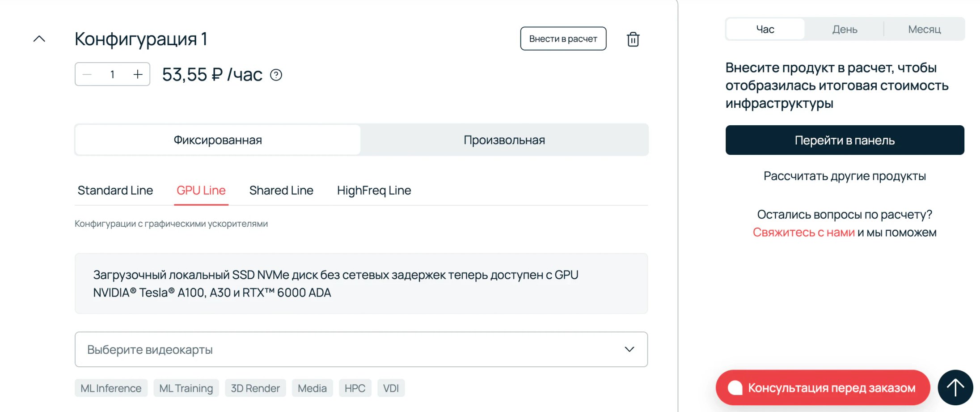The image size is (980, 412).
Task: Increase quantity with the plus button
Action: [x=138, y=74]
